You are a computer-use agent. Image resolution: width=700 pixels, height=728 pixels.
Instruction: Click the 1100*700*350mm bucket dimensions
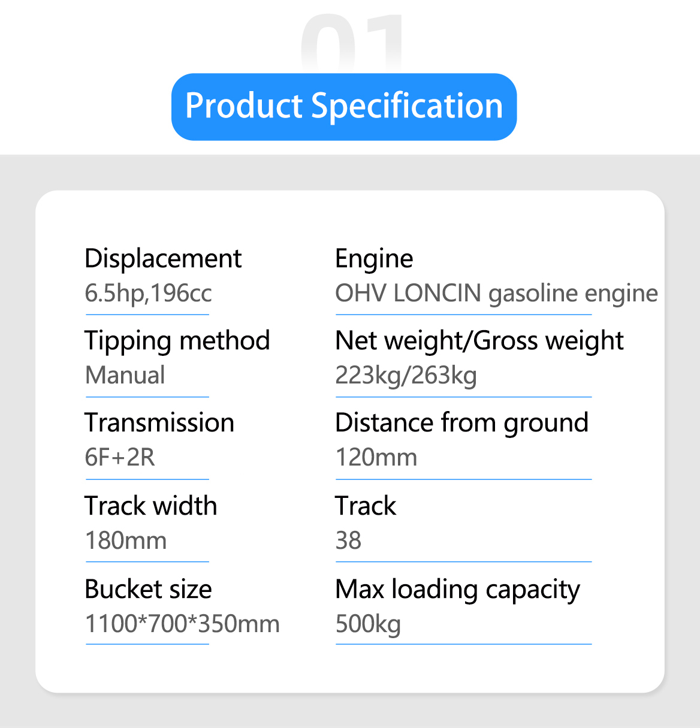182,624
